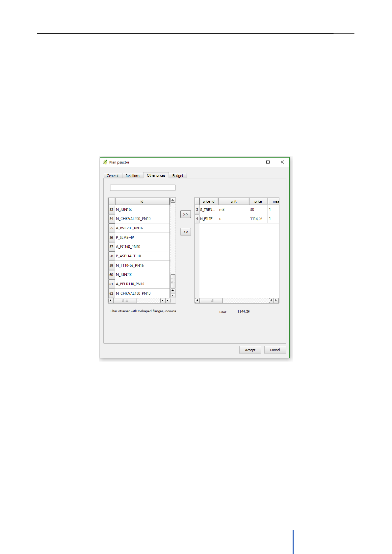The width and height of the screenshot is (392, 554).
Task: Select the N_FILTE... price_id cell
Action: pyautogui.click(x=209, y=219)
